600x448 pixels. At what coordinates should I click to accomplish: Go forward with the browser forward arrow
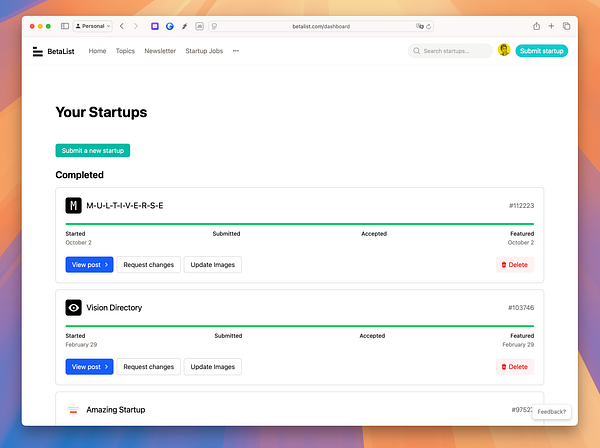135,26
